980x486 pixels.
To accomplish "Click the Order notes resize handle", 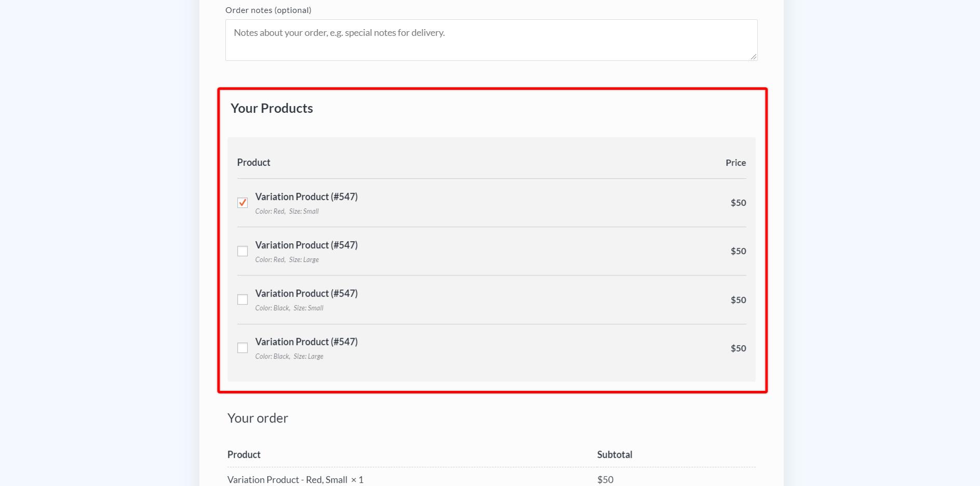I will 753,57.
